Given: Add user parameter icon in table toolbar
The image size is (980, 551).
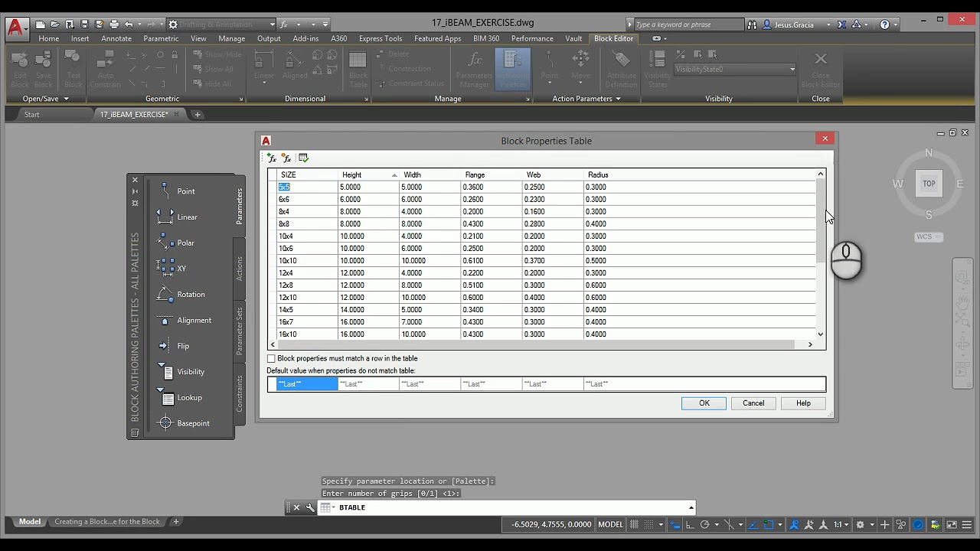Looking at the screenshot, I should click(287, 158).
